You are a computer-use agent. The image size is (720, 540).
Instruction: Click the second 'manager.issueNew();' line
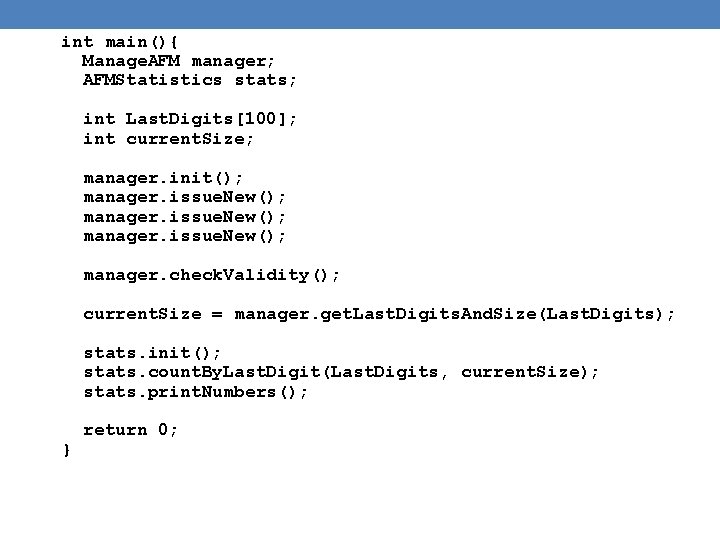tap(185, 216)
